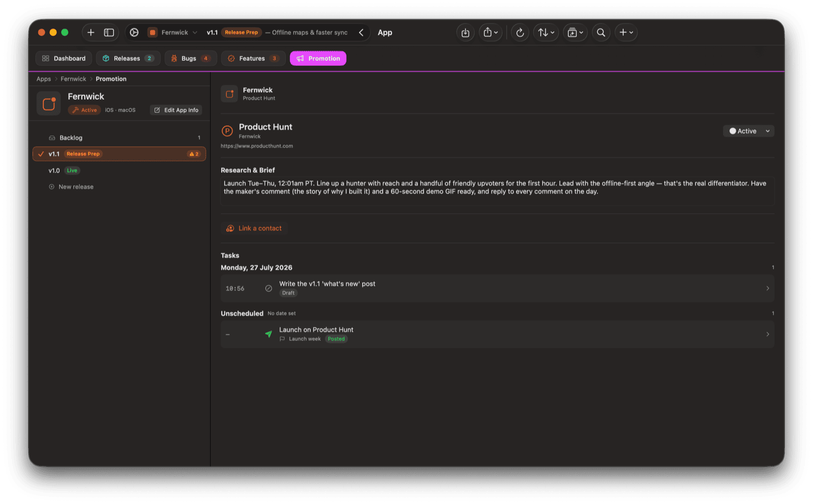
Task: Select the Backlog row in sidebar
Action: point(119,138)
